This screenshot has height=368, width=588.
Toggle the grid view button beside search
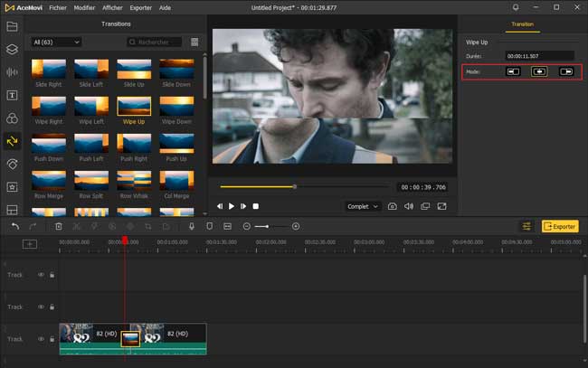click(x=193, y=42)
